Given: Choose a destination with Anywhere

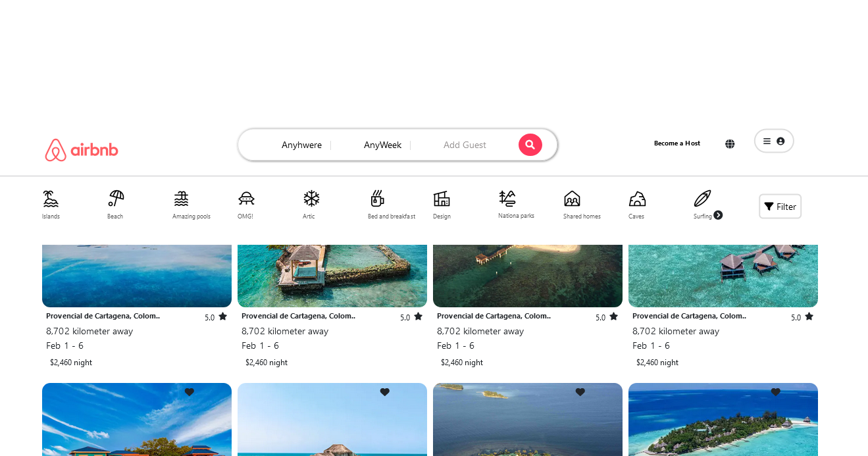Looking at the screenshot, I should coord(301,145).
